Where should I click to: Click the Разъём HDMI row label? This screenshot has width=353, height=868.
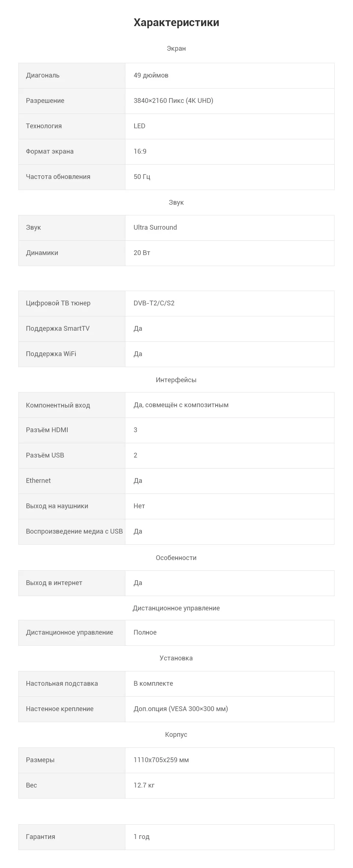47,430
